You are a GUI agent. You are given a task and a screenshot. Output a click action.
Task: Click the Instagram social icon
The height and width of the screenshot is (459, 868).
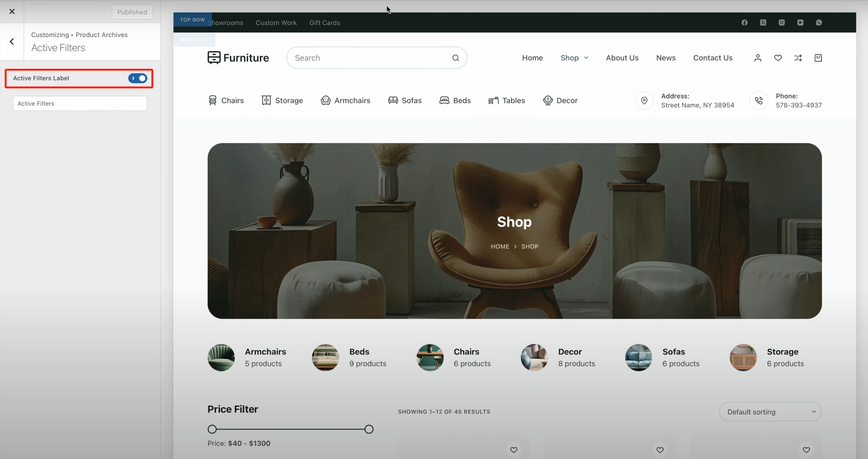[782, 23]
